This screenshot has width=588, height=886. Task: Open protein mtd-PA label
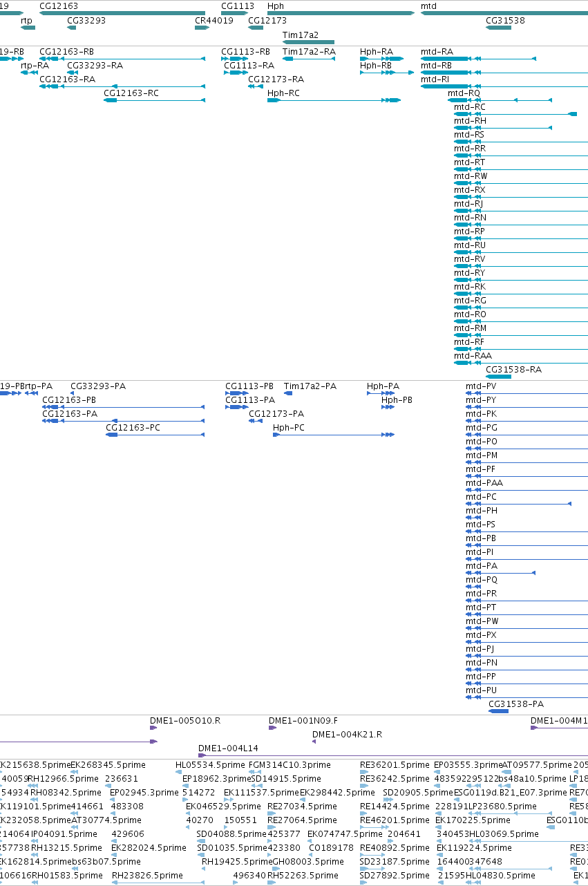coord(482,565)
